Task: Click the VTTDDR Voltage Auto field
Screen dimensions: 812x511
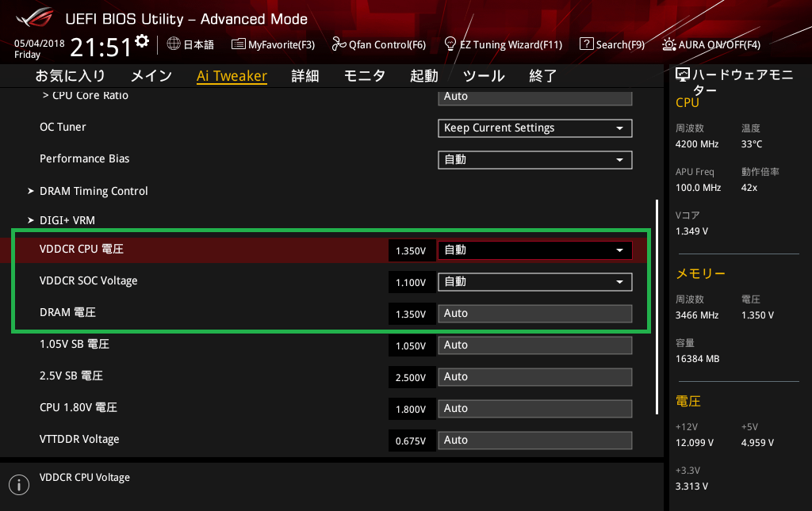Action: click(535, 440)
